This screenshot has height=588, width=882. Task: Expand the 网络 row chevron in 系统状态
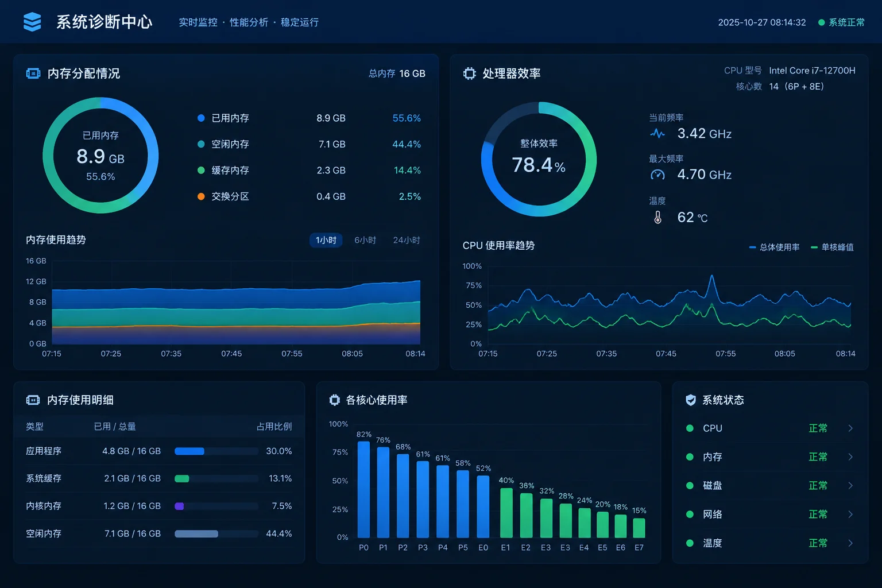(x=850, y=514)
